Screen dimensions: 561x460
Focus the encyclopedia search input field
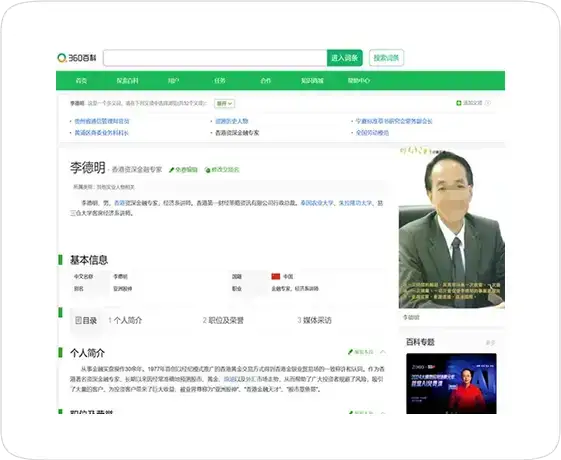[215, 58]
